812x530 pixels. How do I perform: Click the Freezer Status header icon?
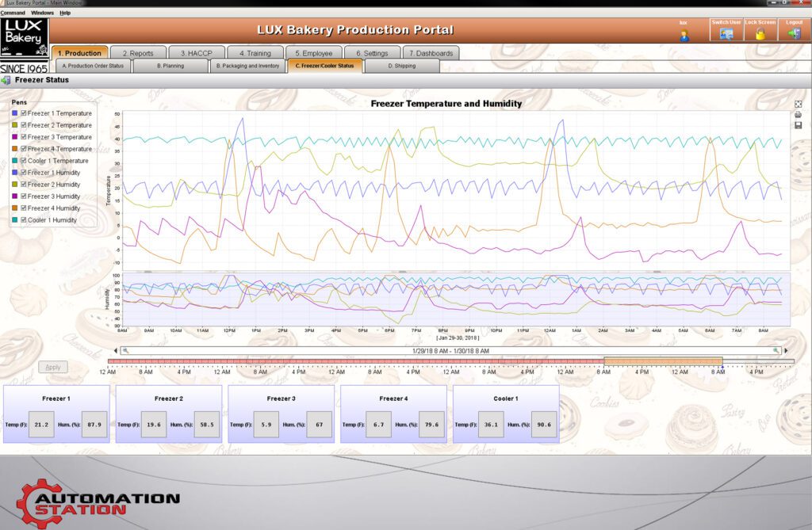pyautogui.click(x=6, y=80)
